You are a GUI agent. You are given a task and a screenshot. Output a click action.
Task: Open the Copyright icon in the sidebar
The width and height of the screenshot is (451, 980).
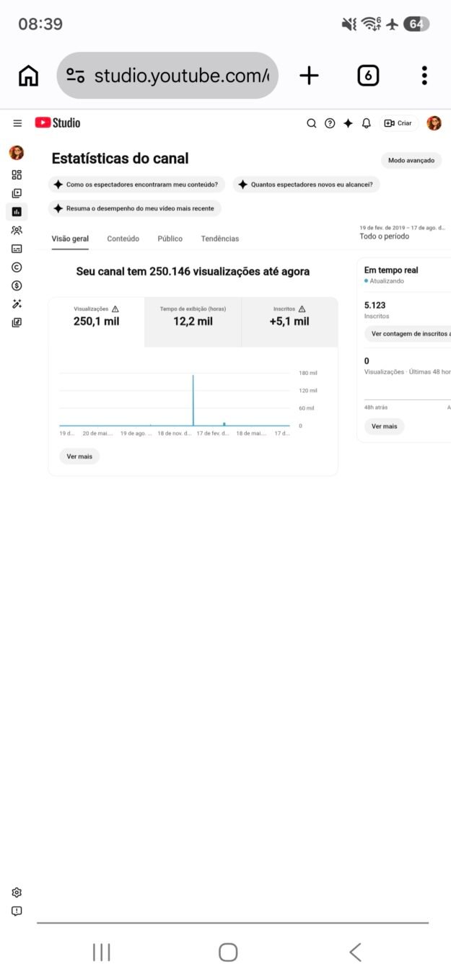pos(17,267)
